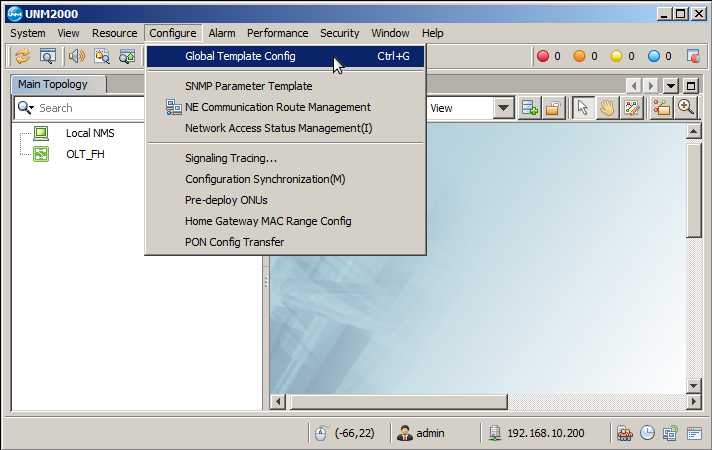
Task: Open the System menu
Action: pyautogui.click(x=28, y=33)
